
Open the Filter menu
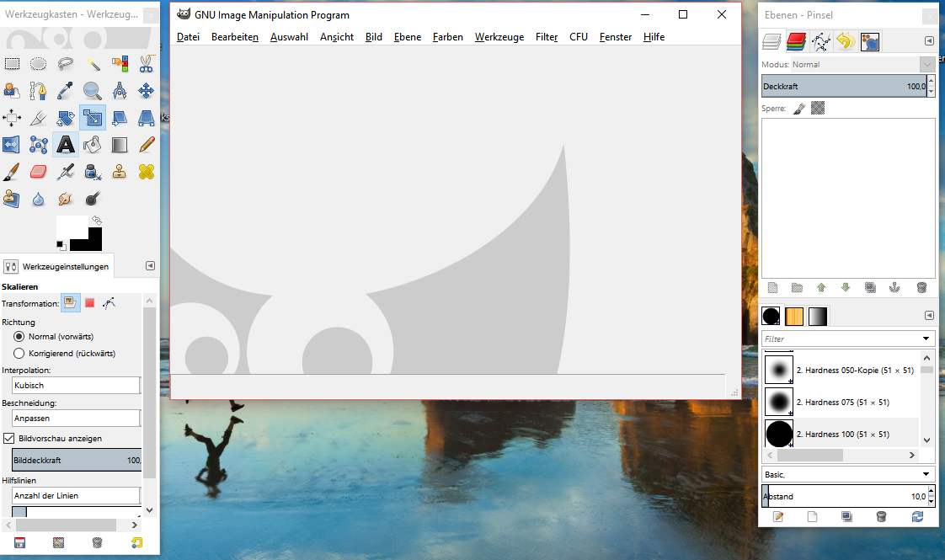[547, 37]
